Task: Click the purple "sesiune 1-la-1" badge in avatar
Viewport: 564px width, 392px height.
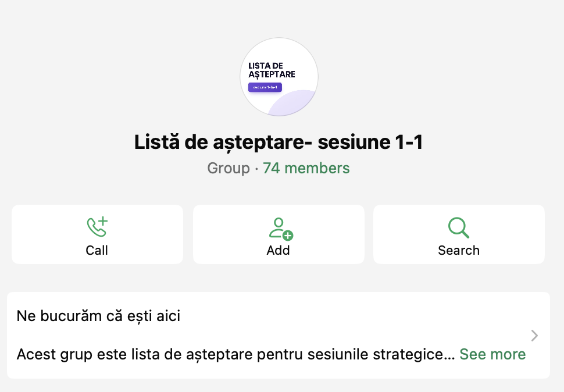Action: pos(265,87)
